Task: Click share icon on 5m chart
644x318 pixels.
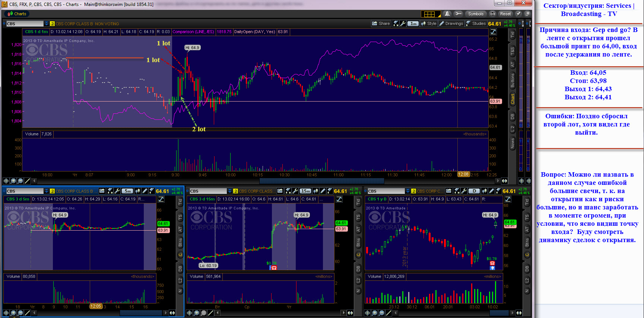Action: (102, 191)
